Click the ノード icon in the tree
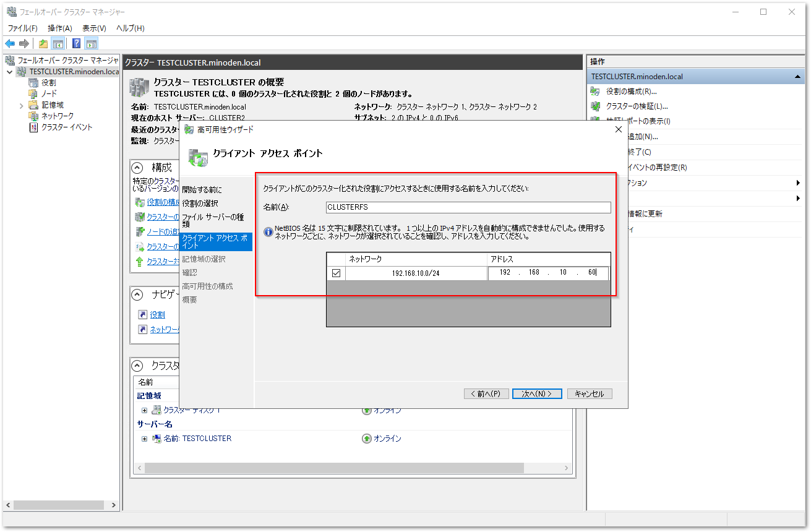 pos(33,94)
